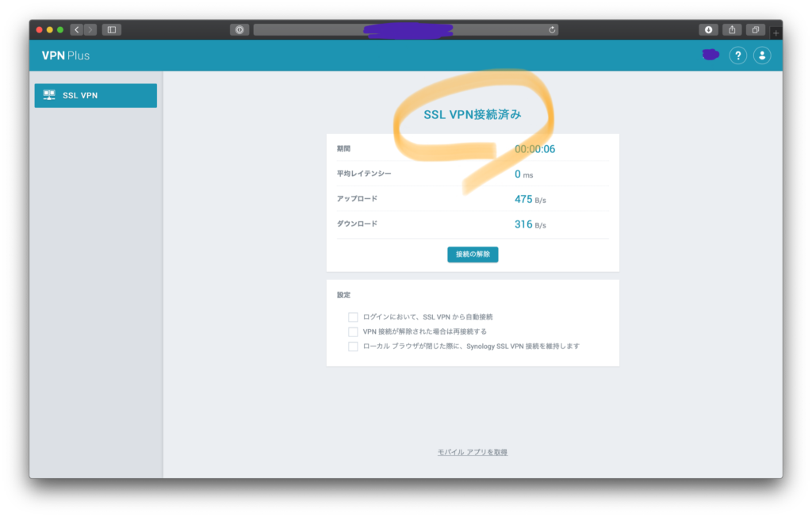Click the Safari address bar field
The image size is (812, 517).
[x=404, y=30]
